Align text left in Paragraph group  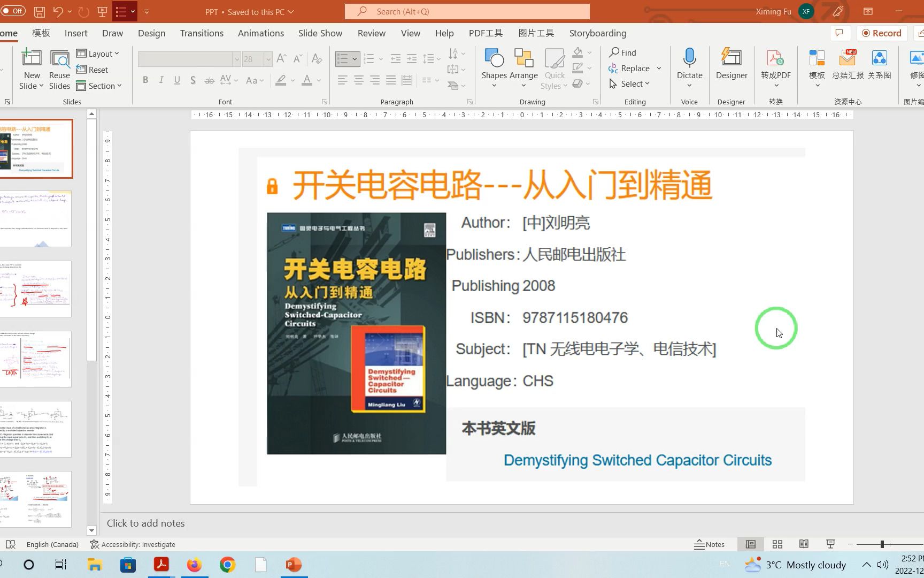(343, 80)
